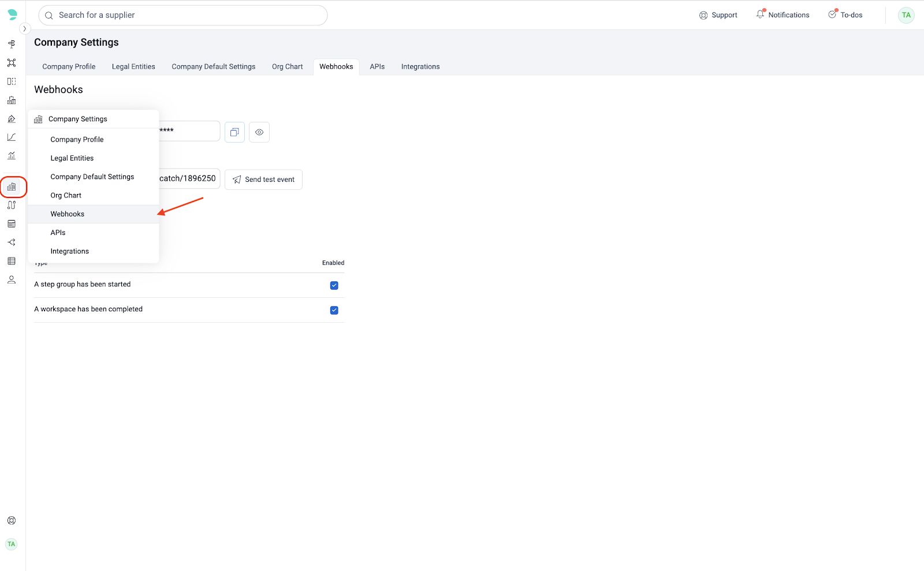Disable 'A step group has been started' event
The image size is (924, 571).
point(334,285)
